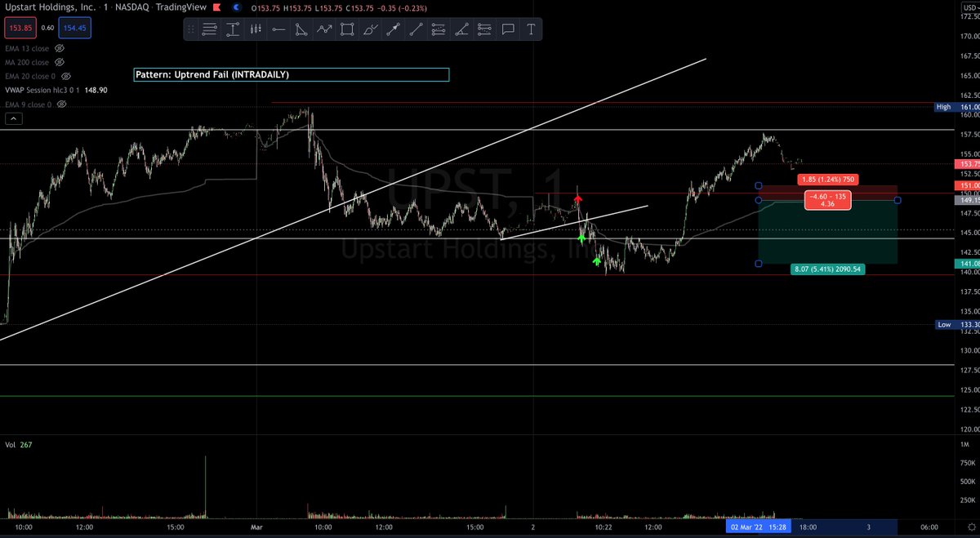Click the 1.85 (1.24%) 750 stop label
The image size is (980, 538).
(827, 179)
